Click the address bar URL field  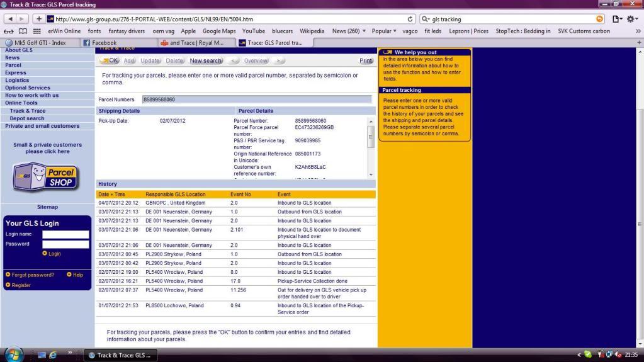coord(230,19)
